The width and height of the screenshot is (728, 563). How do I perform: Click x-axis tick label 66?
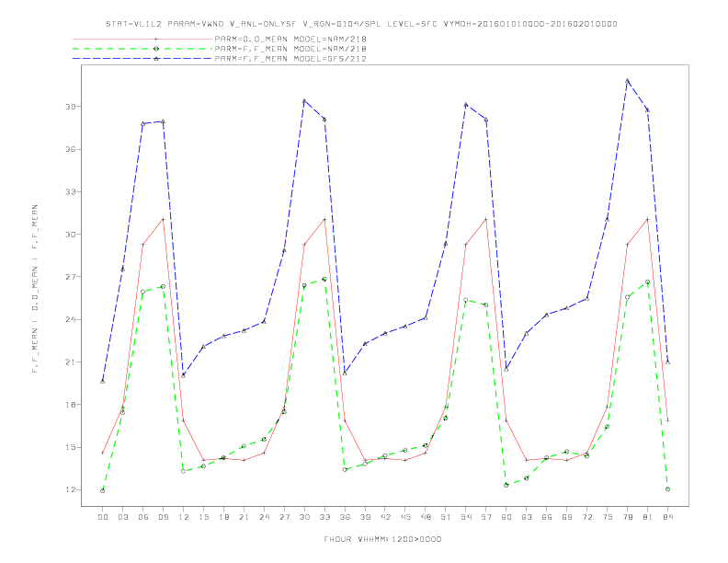click(x=547, y=517)
